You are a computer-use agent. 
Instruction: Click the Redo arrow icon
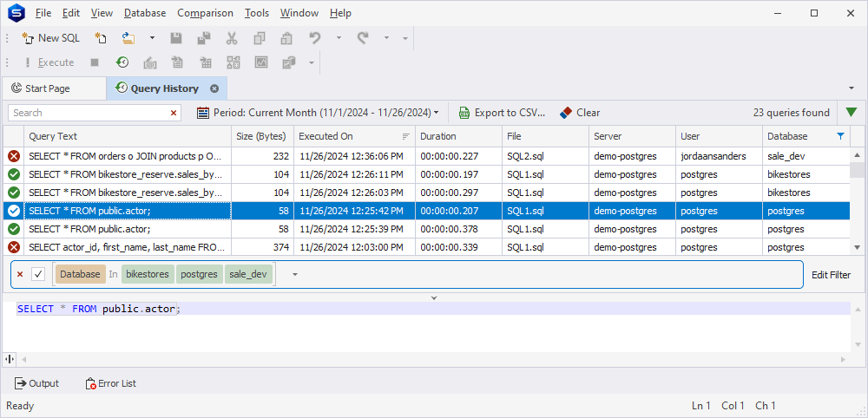[363, 38]
